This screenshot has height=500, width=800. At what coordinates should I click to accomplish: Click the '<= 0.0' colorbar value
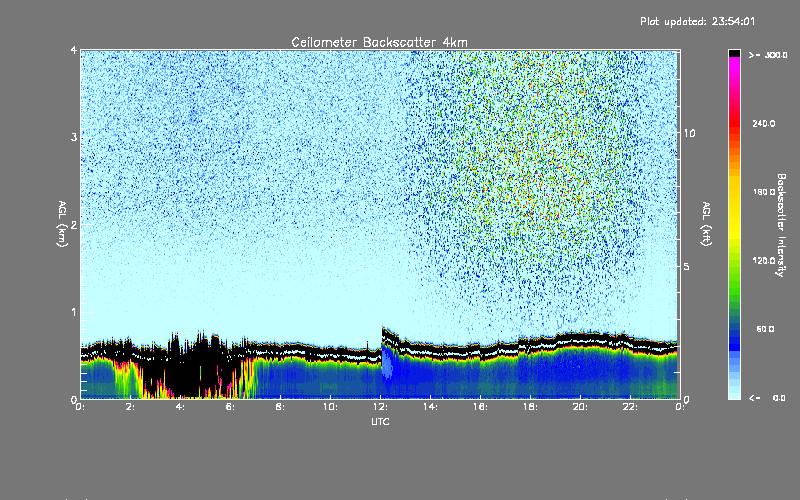[767, 398]
